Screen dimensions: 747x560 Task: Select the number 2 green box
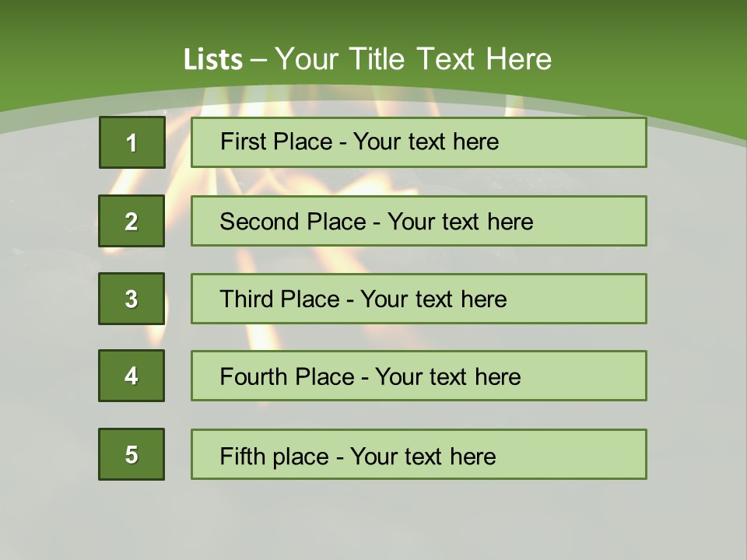coord(132,221)
